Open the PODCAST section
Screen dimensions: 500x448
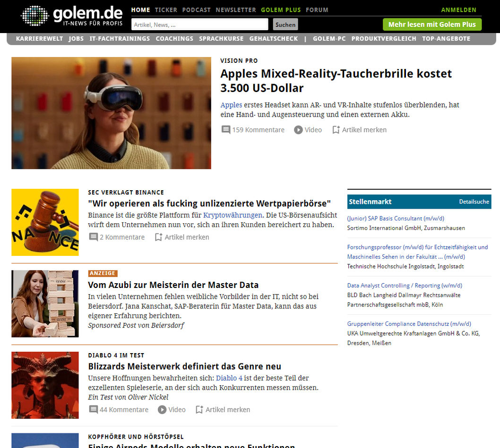tap(197, 10)
